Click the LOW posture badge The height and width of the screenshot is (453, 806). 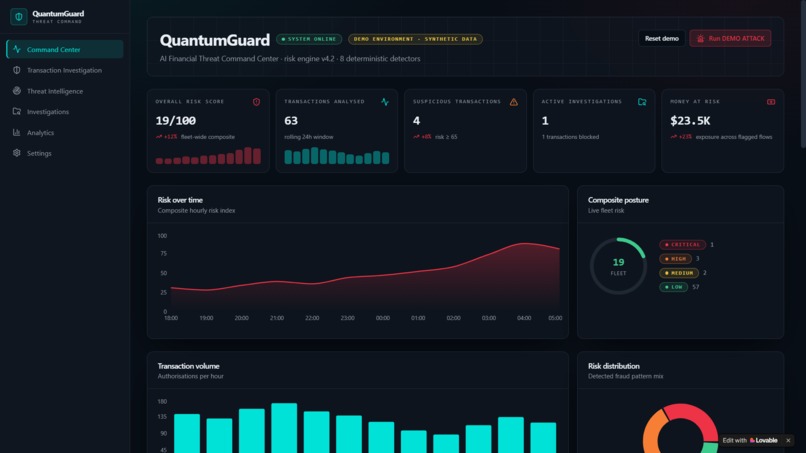tap(673, 287)
